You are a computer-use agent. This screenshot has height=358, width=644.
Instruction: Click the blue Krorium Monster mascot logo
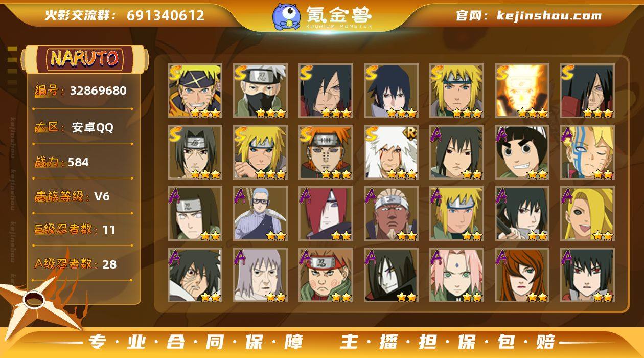[x=286, y=16]
